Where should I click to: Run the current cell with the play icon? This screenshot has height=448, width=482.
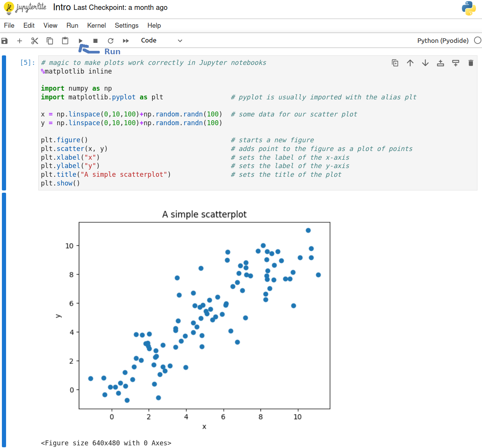coord(80,40)
